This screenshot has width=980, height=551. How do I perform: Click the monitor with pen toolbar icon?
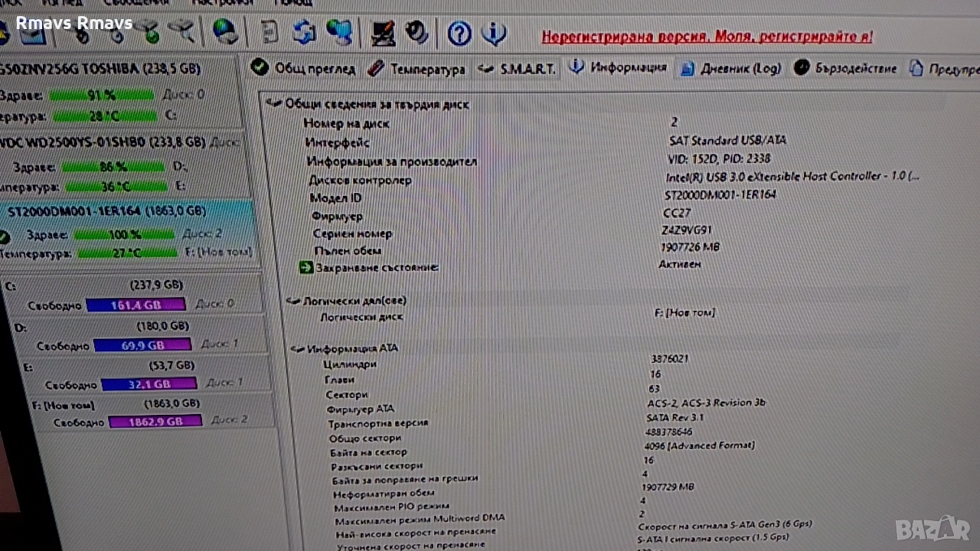pos(382,33)
